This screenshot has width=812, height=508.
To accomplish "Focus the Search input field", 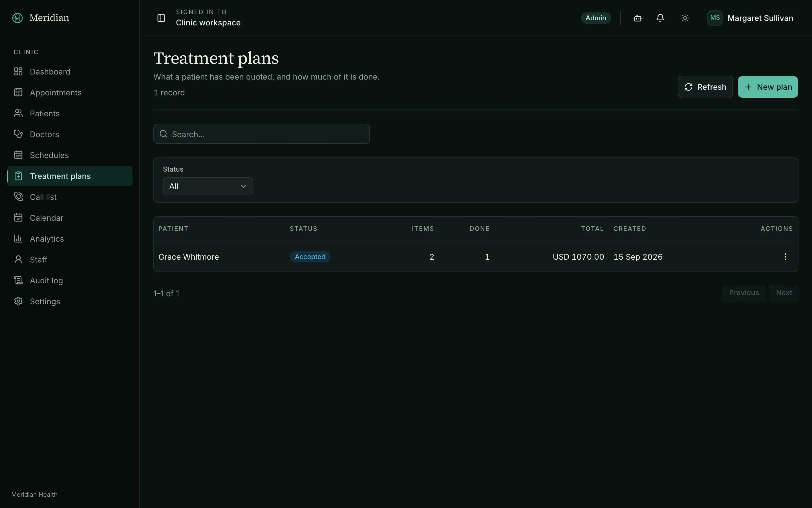I will [261, 134].
